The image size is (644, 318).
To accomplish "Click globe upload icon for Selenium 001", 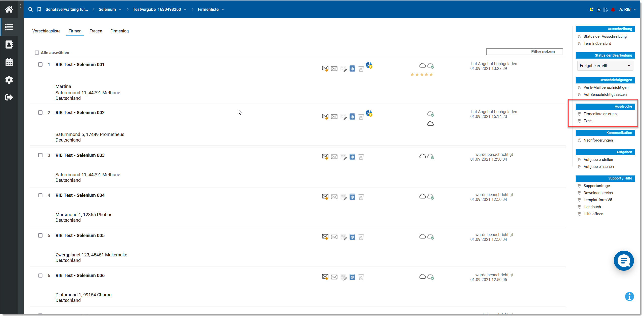I will click(369, 65).
